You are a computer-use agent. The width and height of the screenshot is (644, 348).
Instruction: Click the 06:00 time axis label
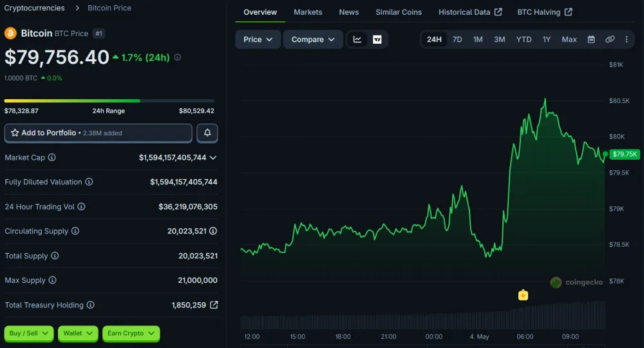[x=525, y=336]
